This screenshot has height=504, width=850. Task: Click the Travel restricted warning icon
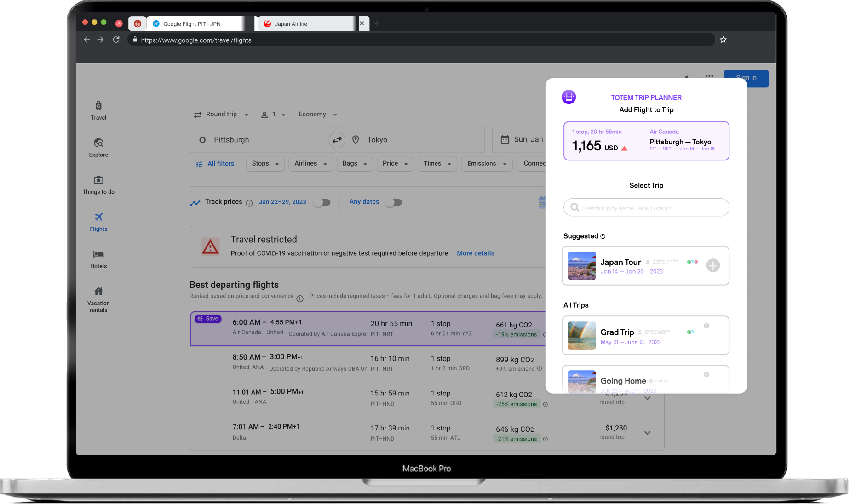[x=210, y=247]
